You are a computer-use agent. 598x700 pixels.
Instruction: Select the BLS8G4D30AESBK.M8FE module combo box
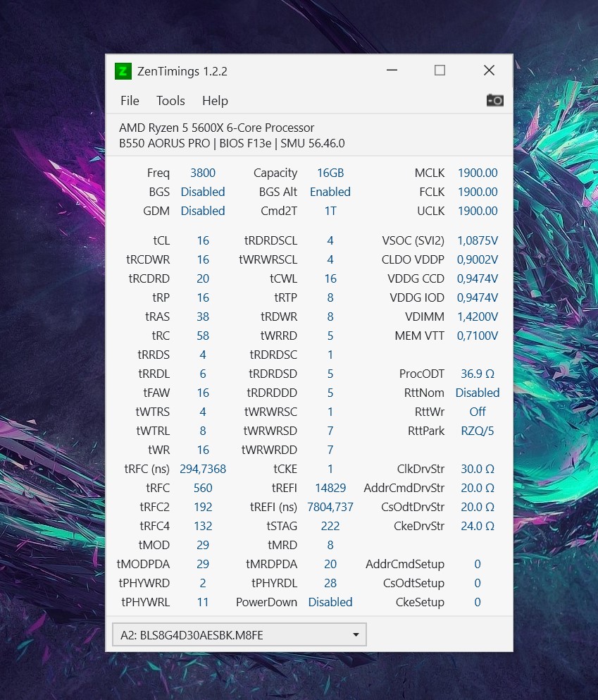pos(239,634)
